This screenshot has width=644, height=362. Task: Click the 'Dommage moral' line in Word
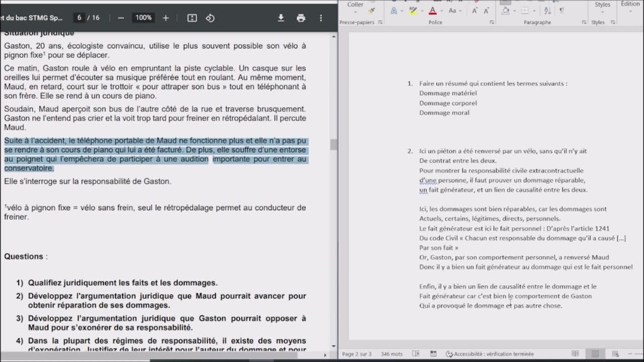click(444, 113)
